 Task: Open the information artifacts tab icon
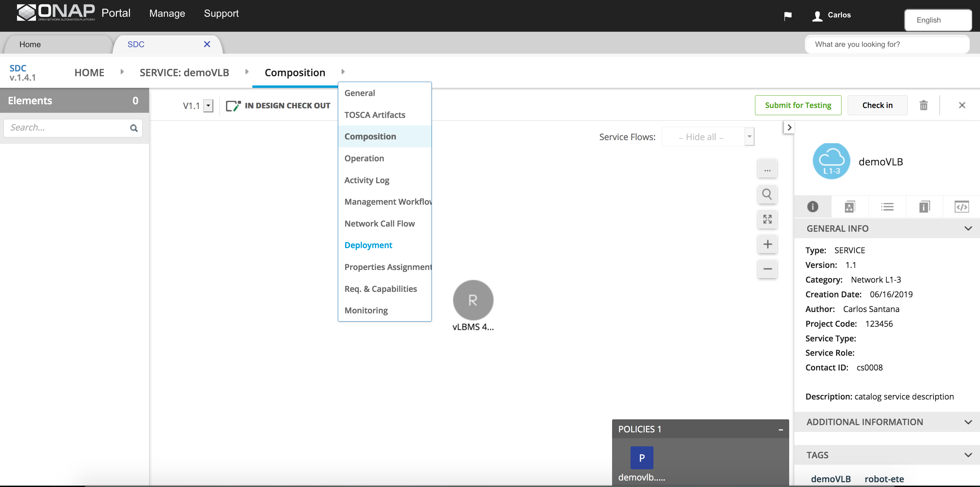point(924,207)
